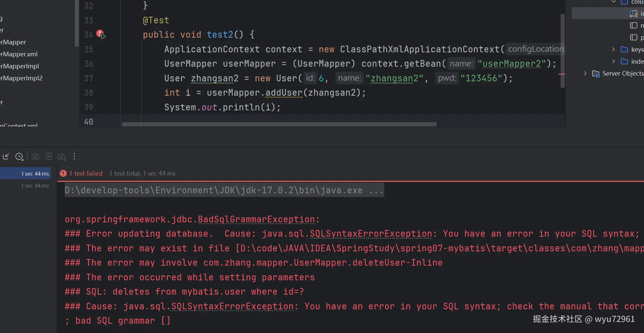Expand the Server Objects node

pyautogui.click(x=585, y=73)
